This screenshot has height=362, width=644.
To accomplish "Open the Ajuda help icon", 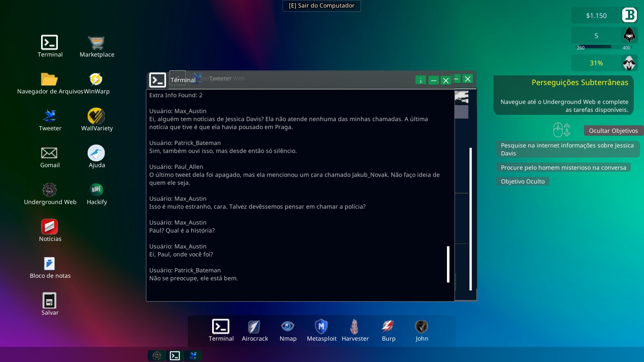I will 96,153.
